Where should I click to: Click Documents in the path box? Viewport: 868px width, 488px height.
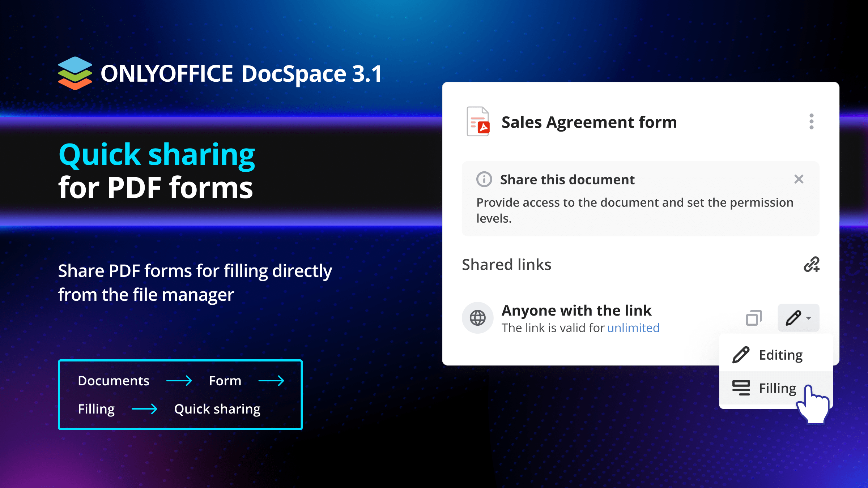(114, 381)
